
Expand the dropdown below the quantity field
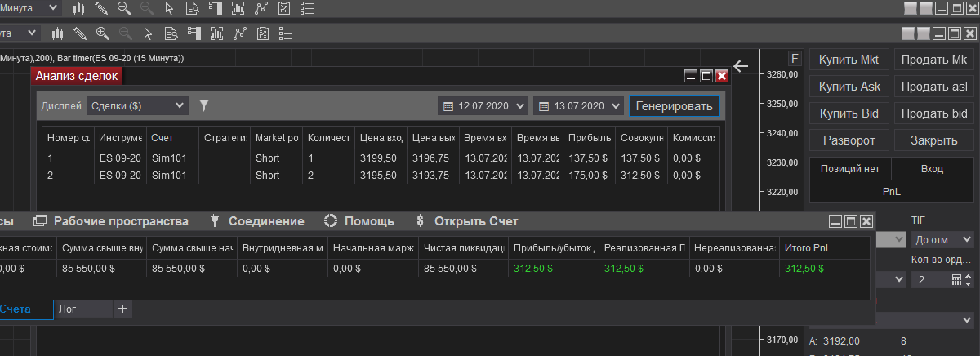[x=925, y=319]
